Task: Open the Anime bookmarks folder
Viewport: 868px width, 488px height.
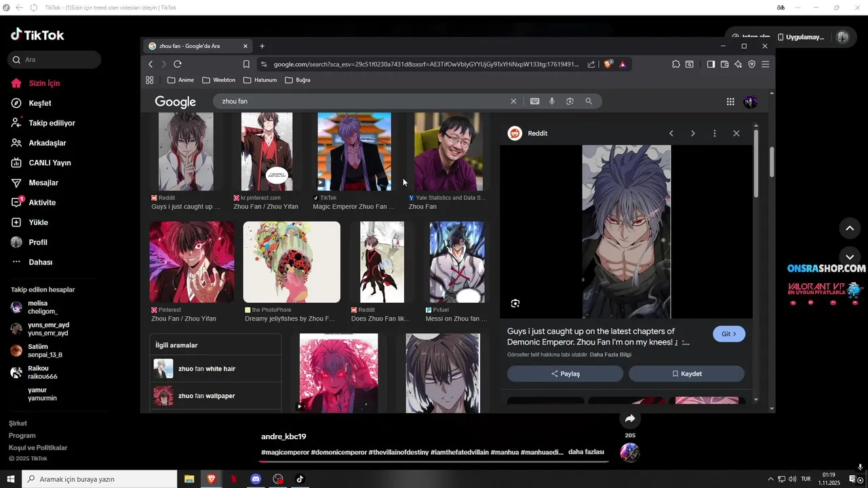Action: coord(180,80)
